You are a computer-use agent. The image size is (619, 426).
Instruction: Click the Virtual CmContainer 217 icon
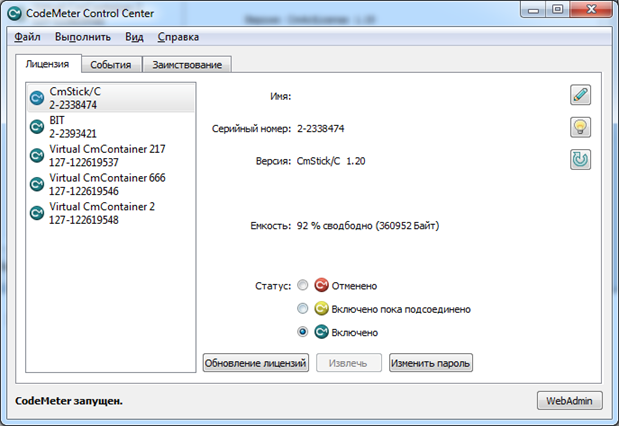[x=37, y=155]
